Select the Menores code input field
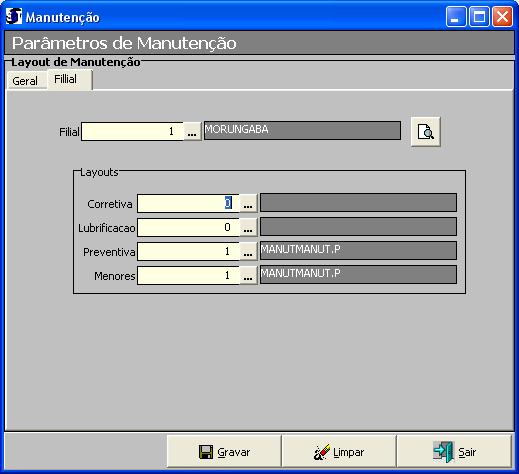This screenshot has height=474, width=519. coord(188,275)
